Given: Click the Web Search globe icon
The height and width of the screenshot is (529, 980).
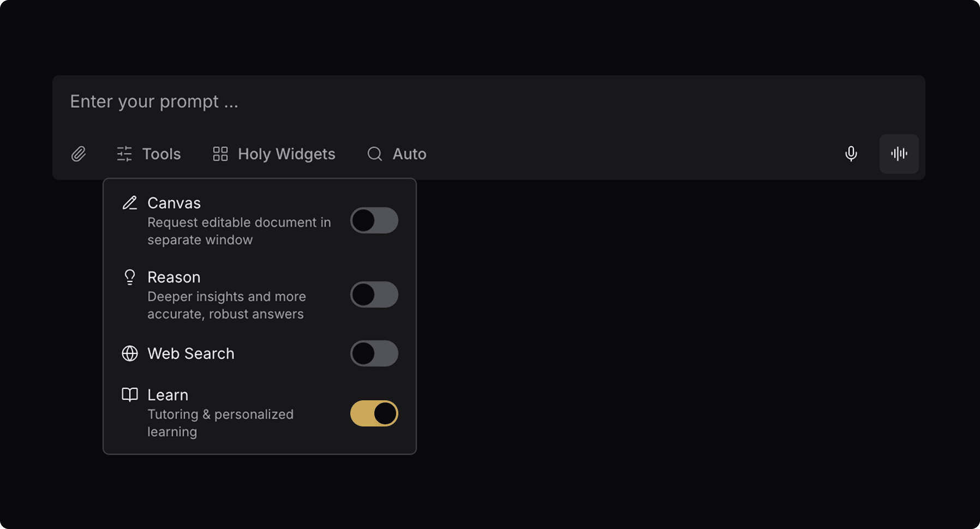Looking at the screenshot, I should (x=130, y=353).
